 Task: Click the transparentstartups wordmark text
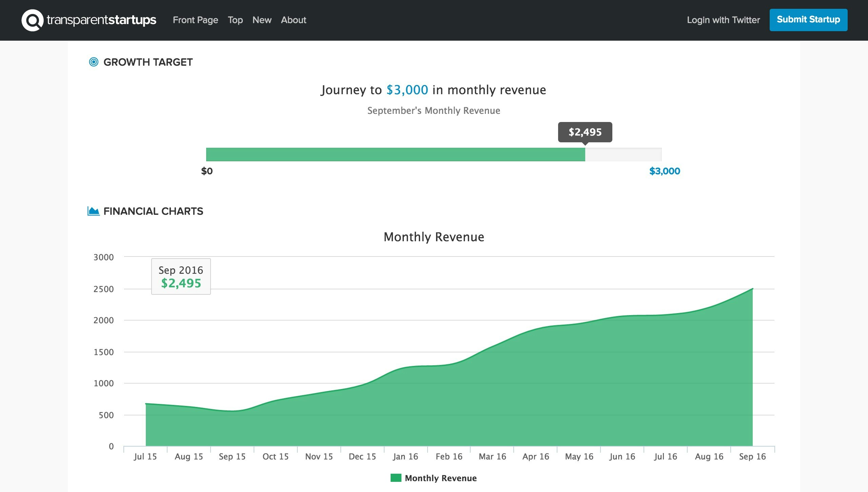click(x=101, y=20)
